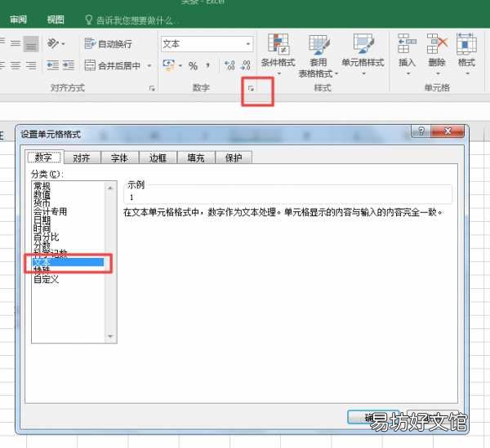This screenshot has width=490, height=448.
Task: Increase the cell indent level
Action: [x=69, y=65]
